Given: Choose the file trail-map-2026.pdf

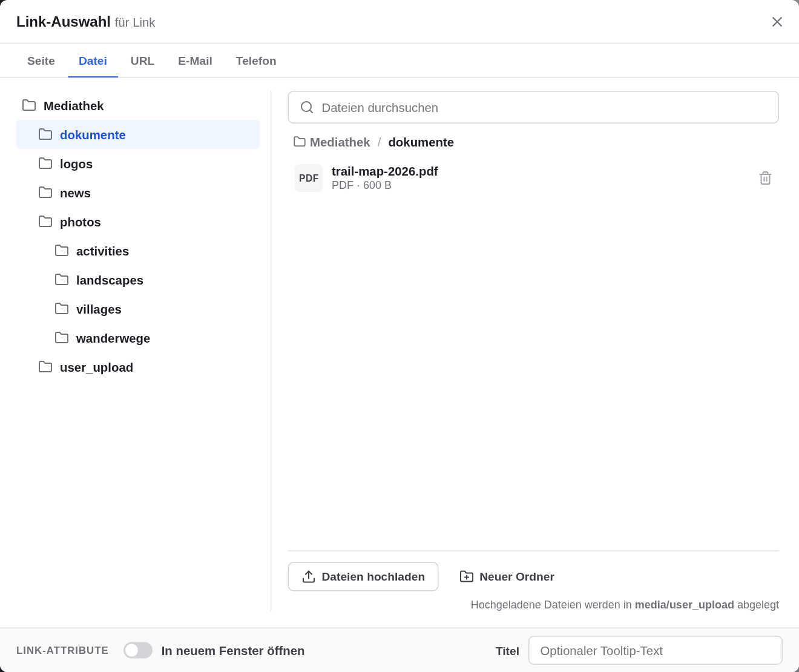Looking at the screenshot, I should point(533,178).
